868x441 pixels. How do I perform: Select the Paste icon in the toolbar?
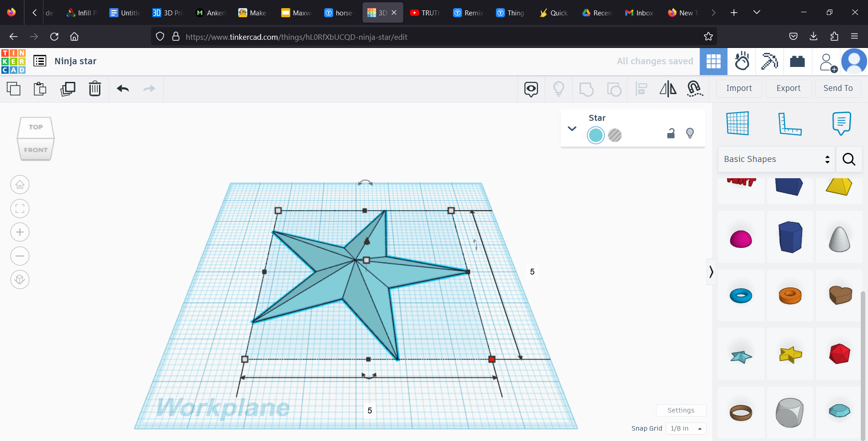pyautogui.click(x=40, y=89)
